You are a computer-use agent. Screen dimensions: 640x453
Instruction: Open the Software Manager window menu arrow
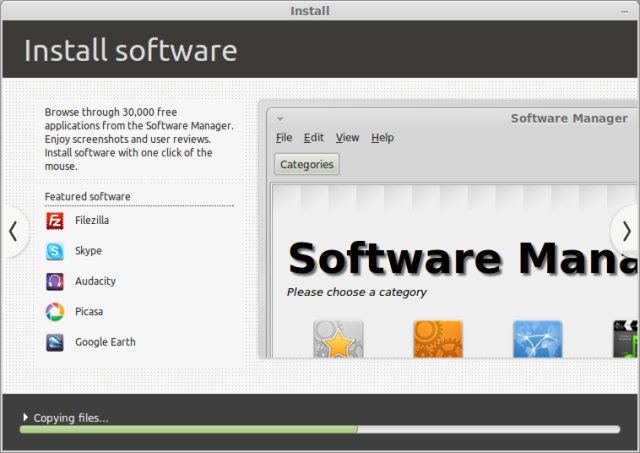[x=280, y=119]
